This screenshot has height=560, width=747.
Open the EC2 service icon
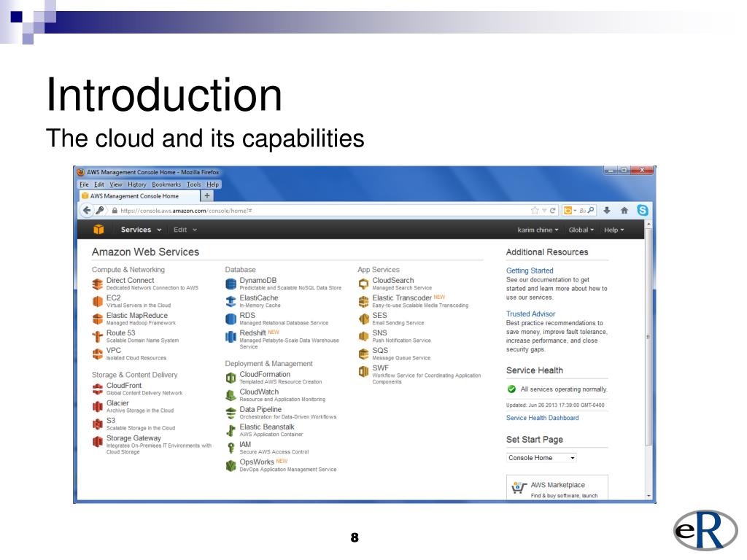point(98,301)
